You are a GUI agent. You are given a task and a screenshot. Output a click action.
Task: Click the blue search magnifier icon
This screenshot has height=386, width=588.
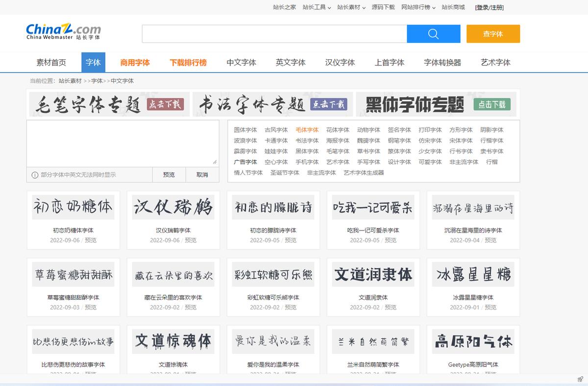[x=433, y=34]
